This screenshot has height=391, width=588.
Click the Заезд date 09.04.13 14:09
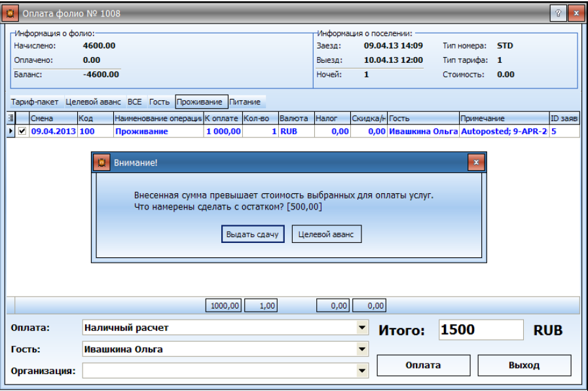coord(393,46)
